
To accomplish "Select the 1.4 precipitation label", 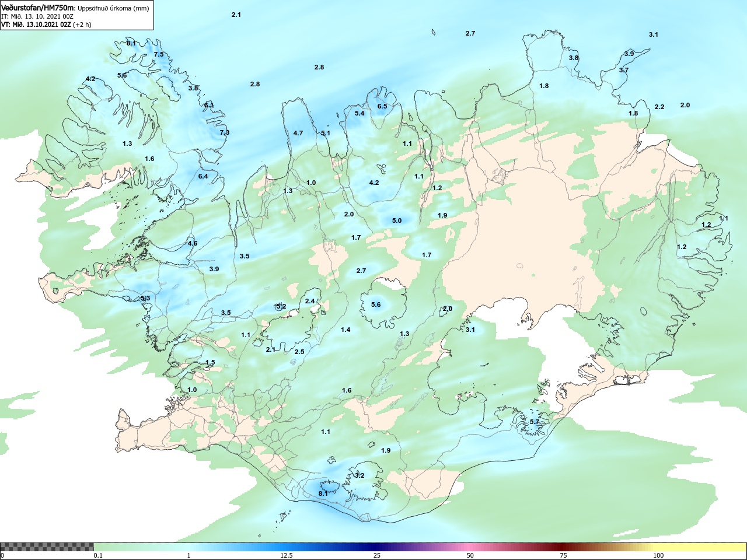I will 345,330.
